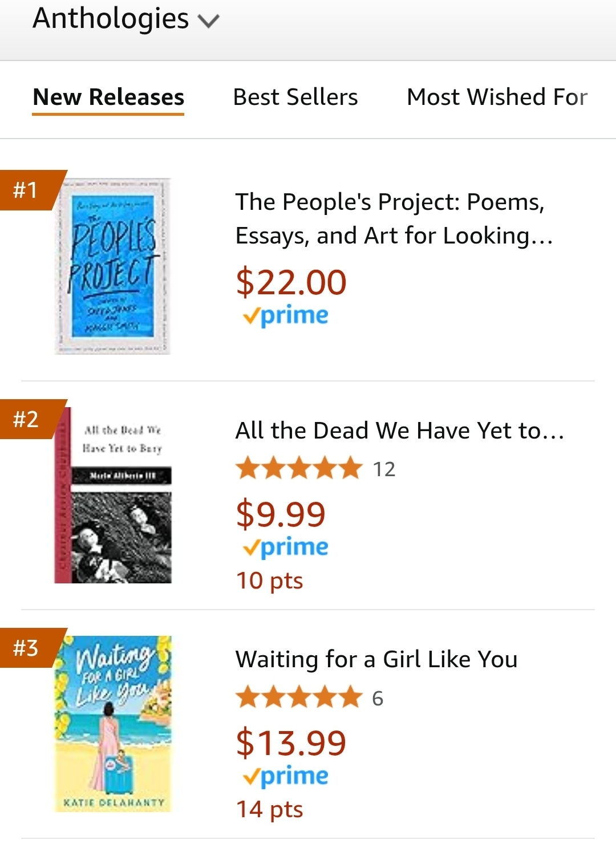This screenshot has width=616, height=844.
Task: Click the Prime badge under $13.99
Action: click(286, 776)
